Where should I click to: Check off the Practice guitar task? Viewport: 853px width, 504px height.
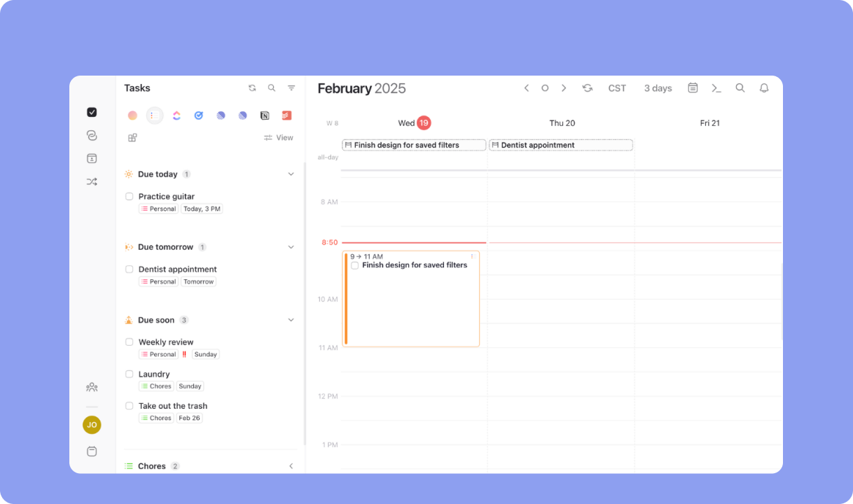pyautogui.click(x=129, y=196)
